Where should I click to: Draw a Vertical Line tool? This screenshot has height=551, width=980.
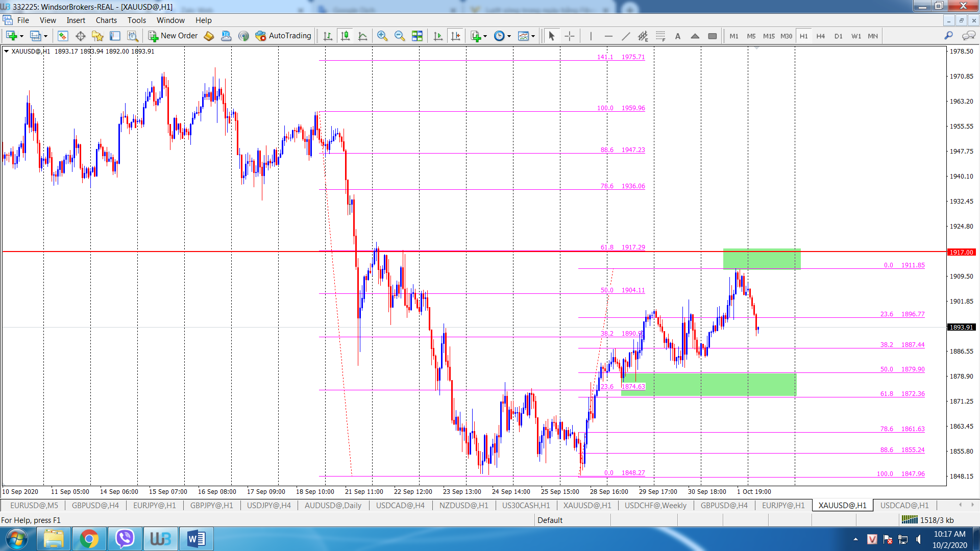point(591,36)
